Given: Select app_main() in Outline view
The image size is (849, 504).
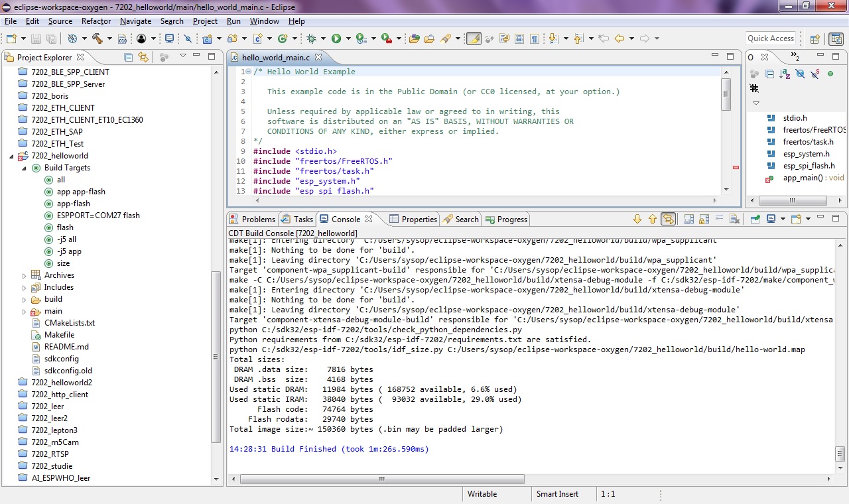Looking at the screenshot, I should [805, 178].
